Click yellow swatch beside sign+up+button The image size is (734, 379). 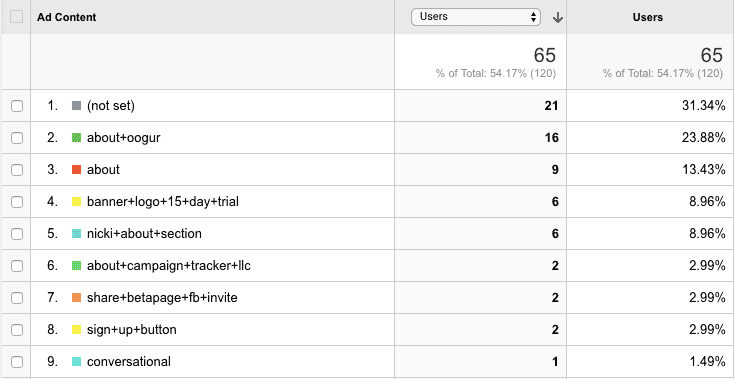pyautogui.click(x=76, y=330)
